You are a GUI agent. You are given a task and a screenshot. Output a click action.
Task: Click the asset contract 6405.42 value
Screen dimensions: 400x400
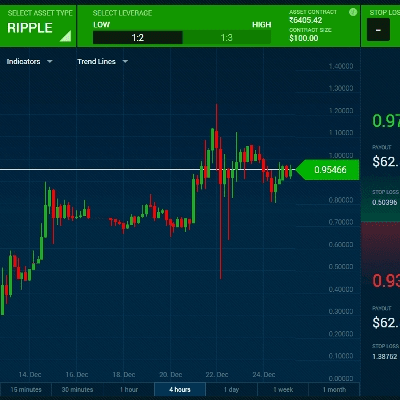(x=306, y=20)
